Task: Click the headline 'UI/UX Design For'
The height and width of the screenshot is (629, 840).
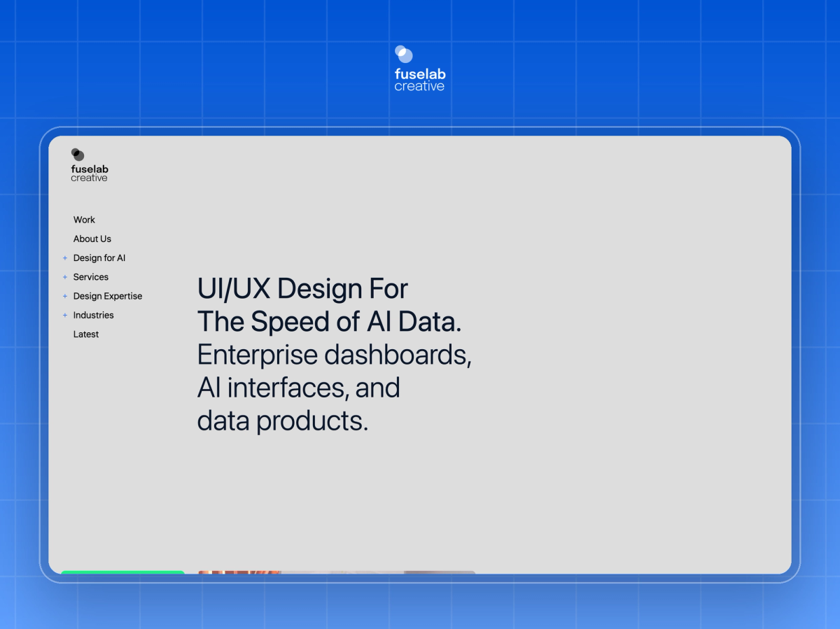Action: (303, 288)
